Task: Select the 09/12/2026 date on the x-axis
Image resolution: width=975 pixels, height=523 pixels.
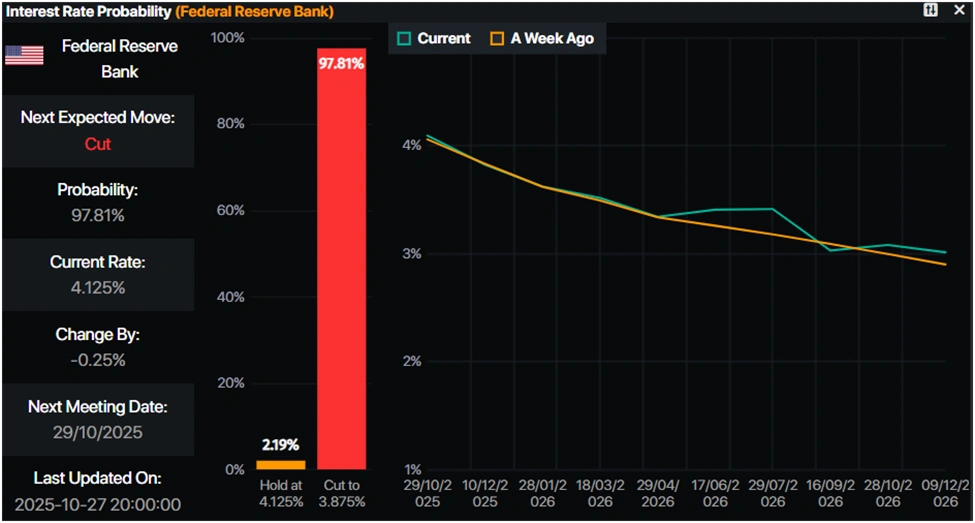Action: point(944,493)
